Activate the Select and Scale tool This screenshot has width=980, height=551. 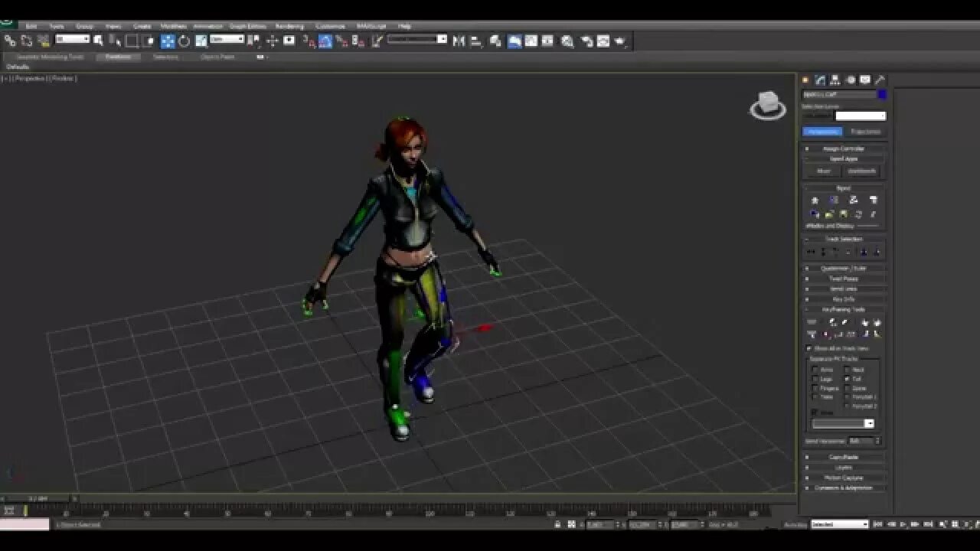coord(201,41)
